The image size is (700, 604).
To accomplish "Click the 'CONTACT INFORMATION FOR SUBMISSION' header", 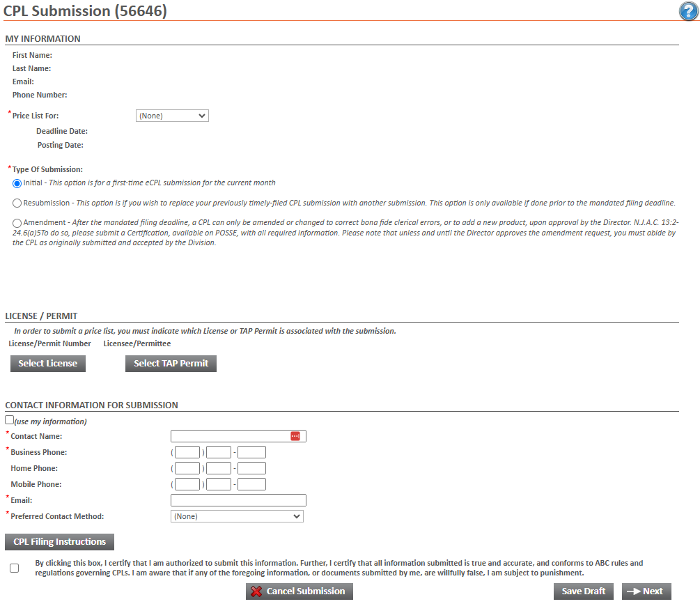I will (91, 405).
